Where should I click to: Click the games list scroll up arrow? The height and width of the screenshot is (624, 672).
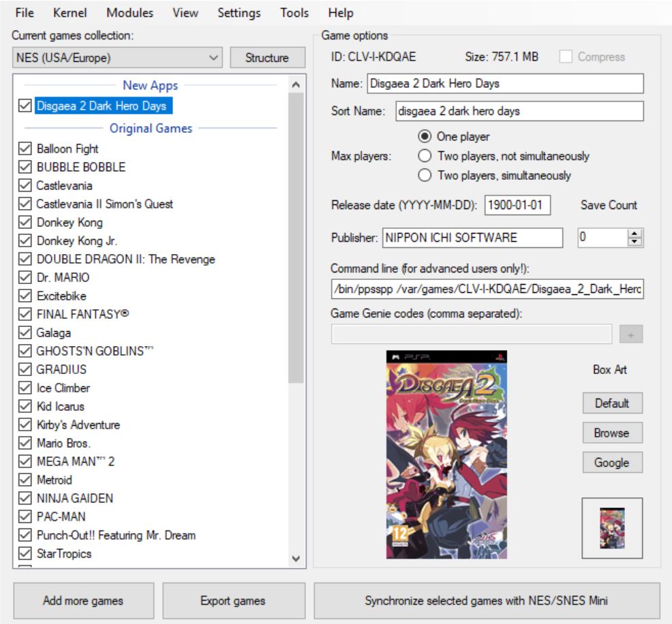296,84
